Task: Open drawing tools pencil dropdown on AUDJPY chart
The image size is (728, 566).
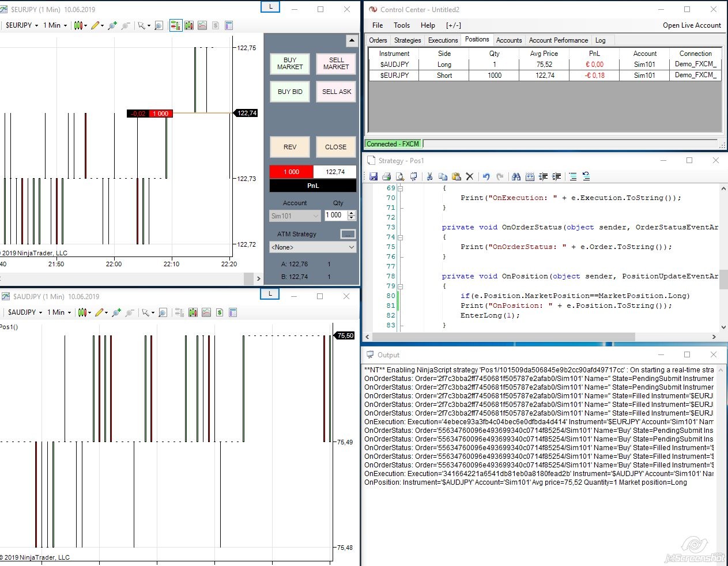Action: pyautogui.click(x=101, y=312)
